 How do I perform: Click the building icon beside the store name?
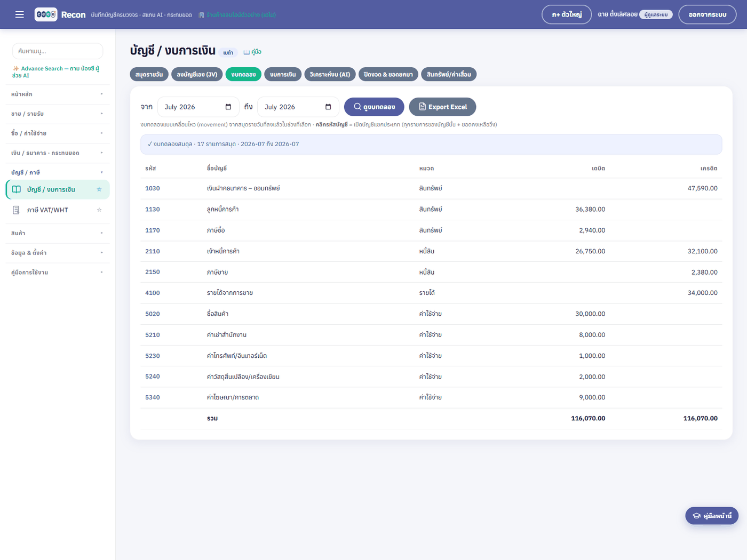[x=201, y=15]
